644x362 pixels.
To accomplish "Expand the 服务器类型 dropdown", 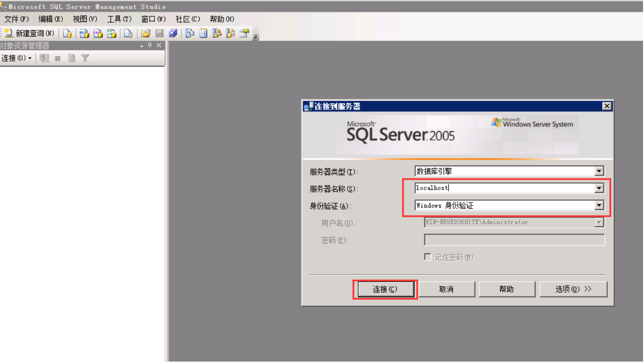I will (599, 171).
